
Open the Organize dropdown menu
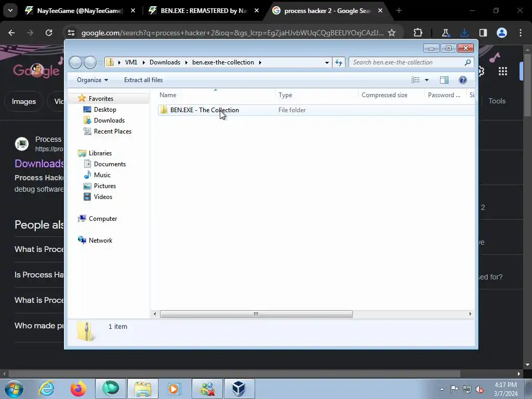(92, 79)
